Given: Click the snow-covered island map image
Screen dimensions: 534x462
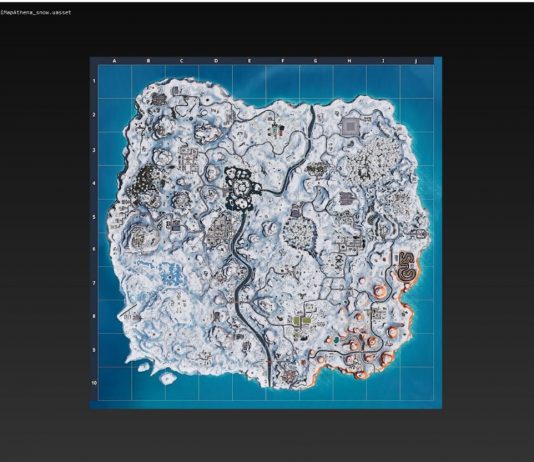Looking at the screenshot, I should pos(266,233).
